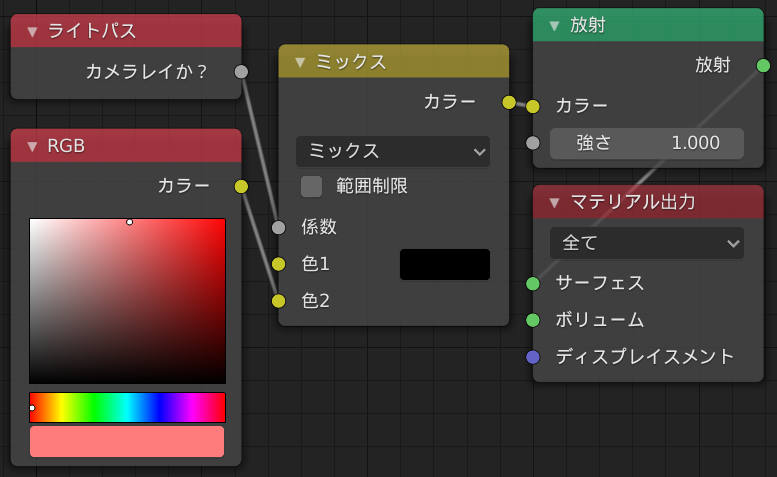Click the 色2 label text

point(315,301)
